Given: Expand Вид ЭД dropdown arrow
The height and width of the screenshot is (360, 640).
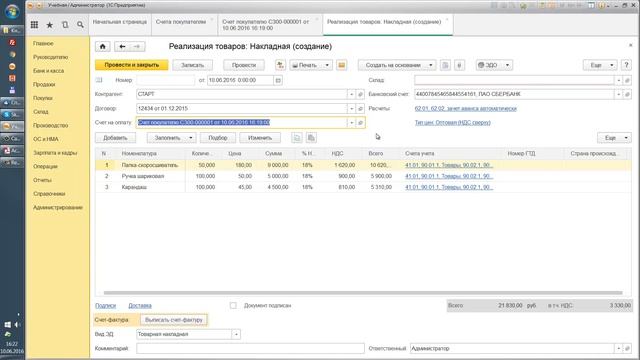Looking at the screenshot, I should (x=236, y=334).
